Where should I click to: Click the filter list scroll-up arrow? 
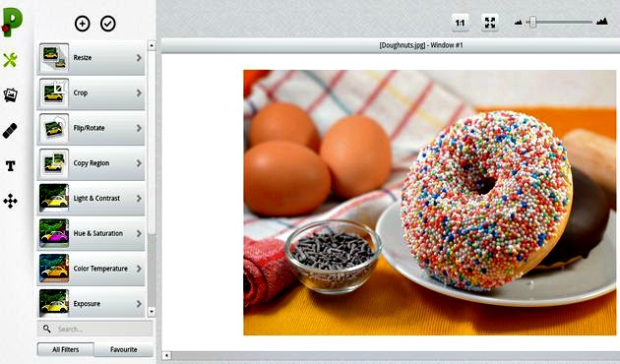[152, 46]
